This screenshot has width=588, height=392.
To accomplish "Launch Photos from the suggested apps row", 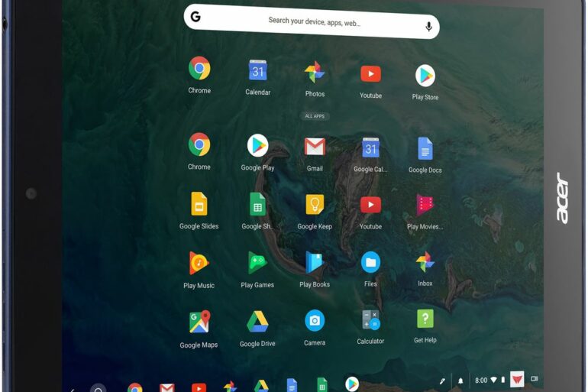I will pos(315,72).
